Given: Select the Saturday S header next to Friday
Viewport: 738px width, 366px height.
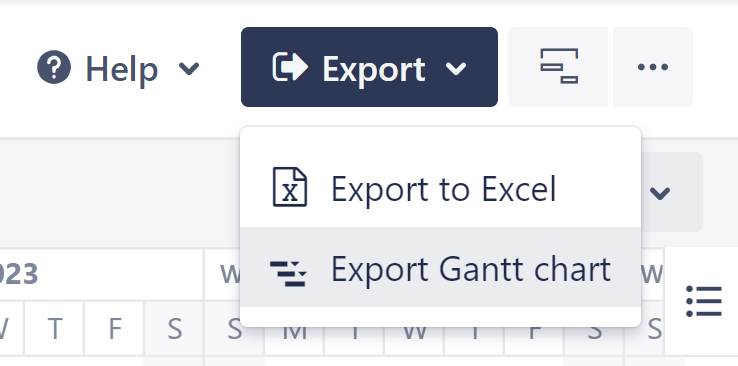Looking at the screenshot, I should tap(174, 328).
